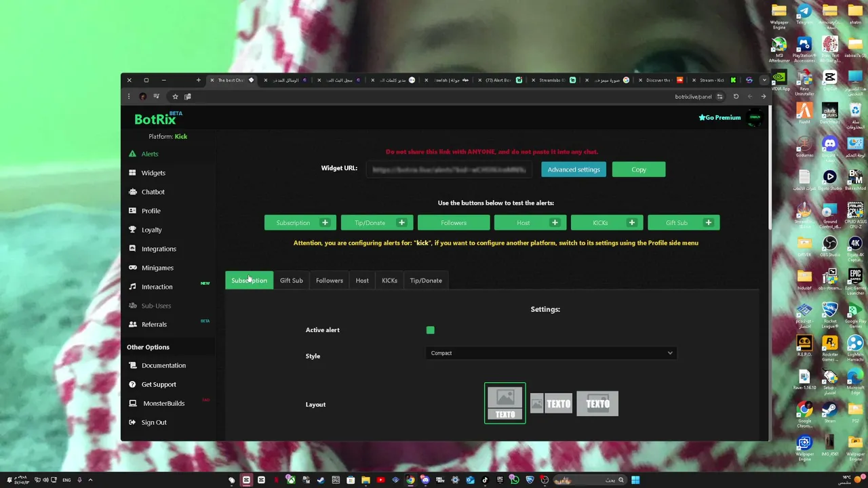This screenshot has width=868, height=488.
Task: Toggle the Active alert checkbox
Action: pos(430,330)
